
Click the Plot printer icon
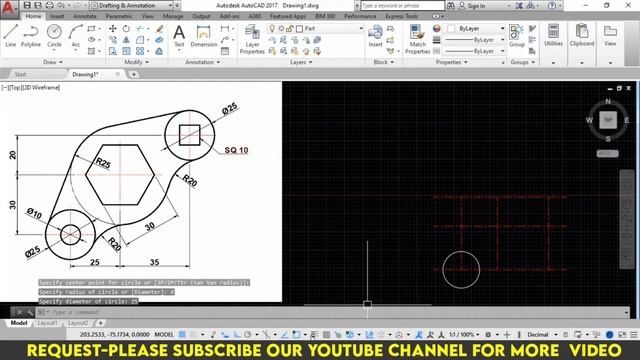point(49,5)
